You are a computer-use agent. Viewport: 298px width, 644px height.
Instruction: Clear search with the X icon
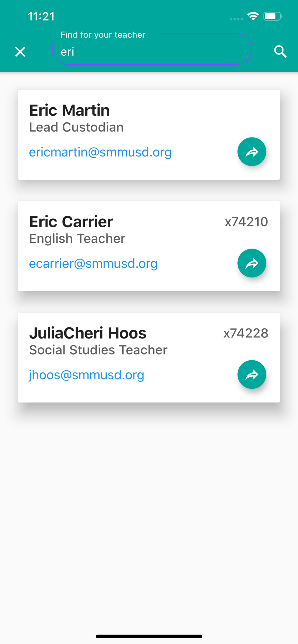20,52
